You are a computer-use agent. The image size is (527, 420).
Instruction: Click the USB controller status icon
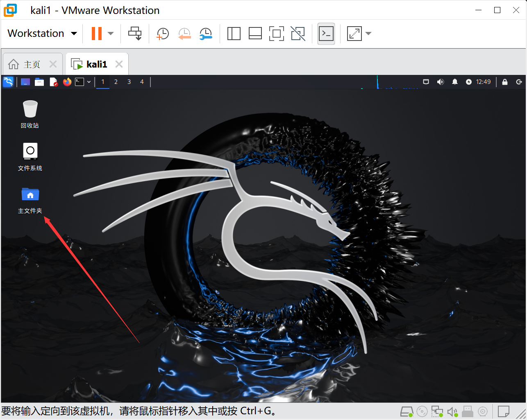click(468, 411)
